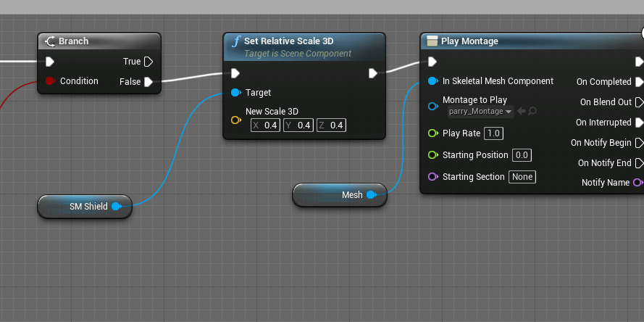Click the New Scale 3D vector pin
This screenshot has width=644, height=322.
[x=235, y=120]
